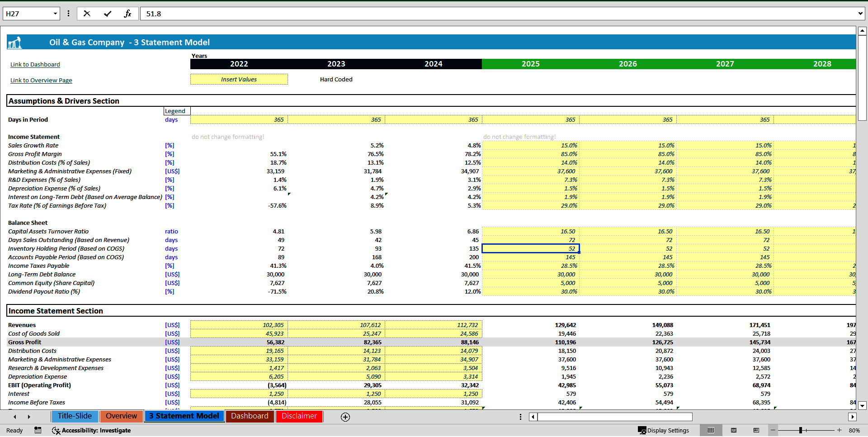Select 2026 Sales Growth Rate 15.0% cell
This screenshot has height=437, width=868.
628,146
